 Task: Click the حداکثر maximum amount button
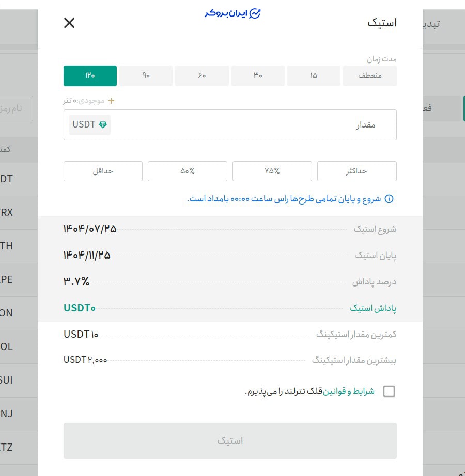(357, 171)
